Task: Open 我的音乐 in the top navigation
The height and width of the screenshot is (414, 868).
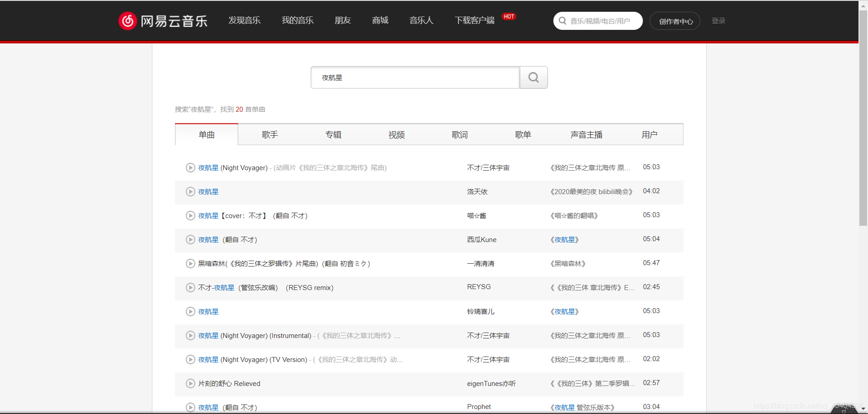Action: 297,20
